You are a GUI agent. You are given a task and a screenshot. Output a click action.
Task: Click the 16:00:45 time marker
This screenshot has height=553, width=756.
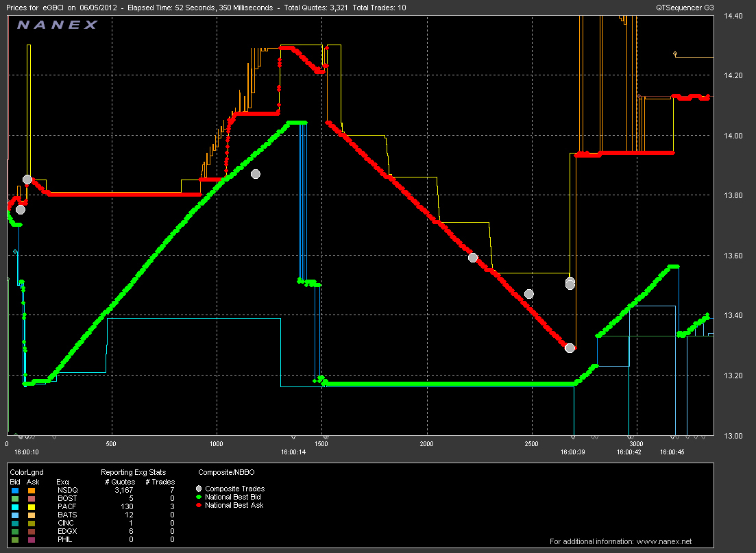pos(672,452)
